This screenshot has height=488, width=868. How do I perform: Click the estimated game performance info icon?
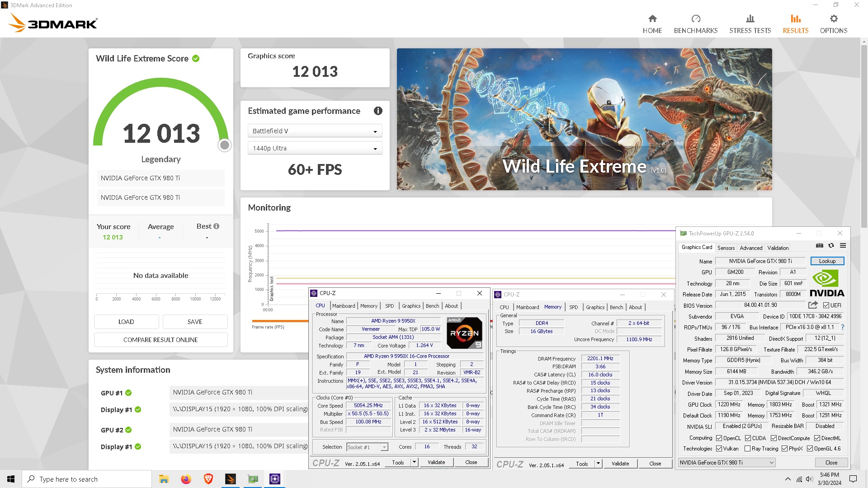click(x=378, y=111)
